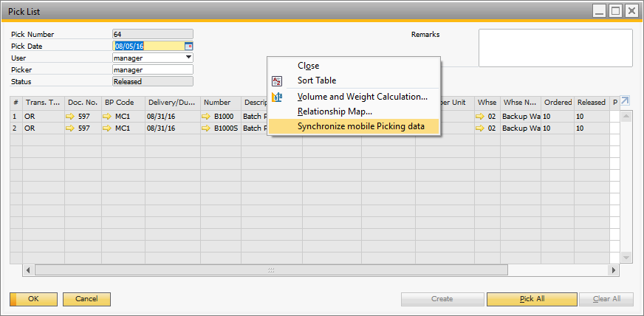Click into the Picker input field
The height and width of the screenshot is (316, 644).
[x=152, y=69]
